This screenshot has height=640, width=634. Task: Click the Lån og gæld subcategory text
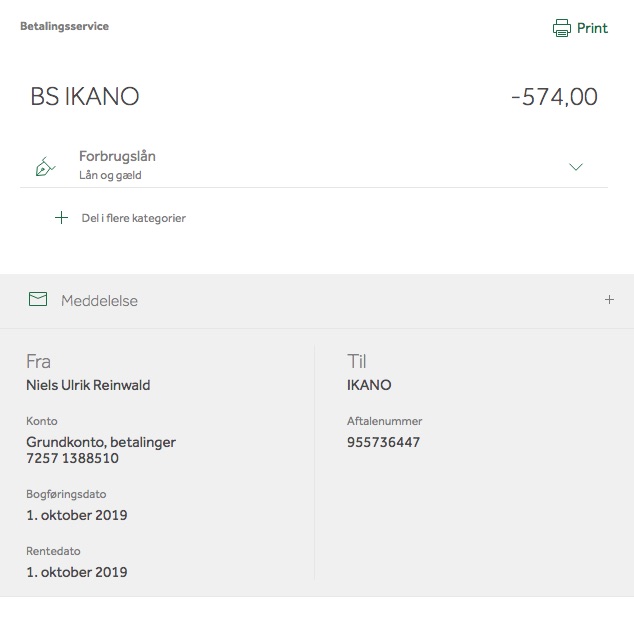[110, 175]
